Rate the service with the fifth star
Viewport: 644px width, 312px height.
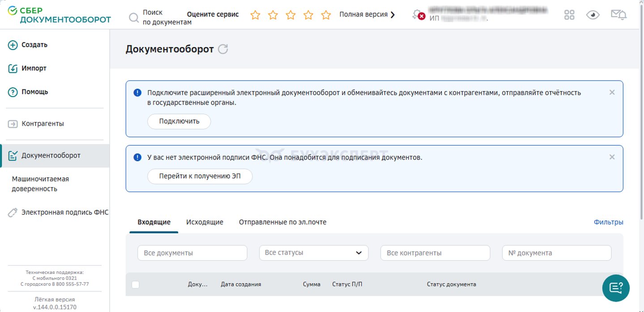(326, 15)
